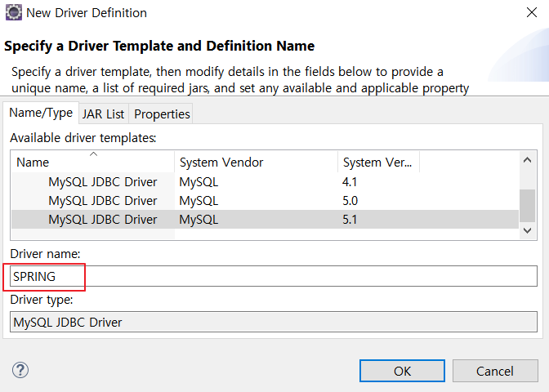The height and width of the screenshot is (392, 549).
Task: Switch to the JAR List tab
Action: [103, 114]
